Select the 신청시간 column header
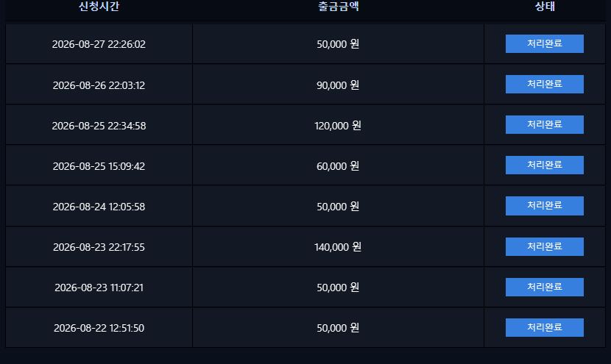Viewport: 611px width, 364px height. [x=99, y=7]
